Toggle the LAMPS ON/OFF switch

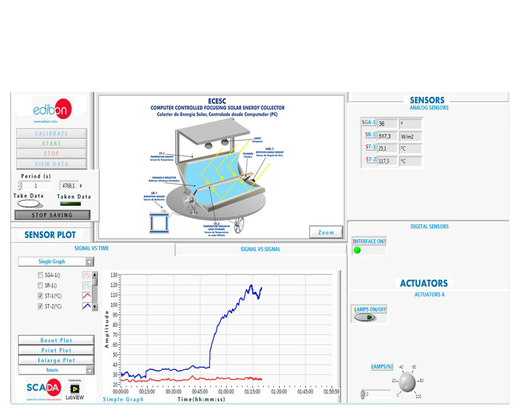click(365, 318)
